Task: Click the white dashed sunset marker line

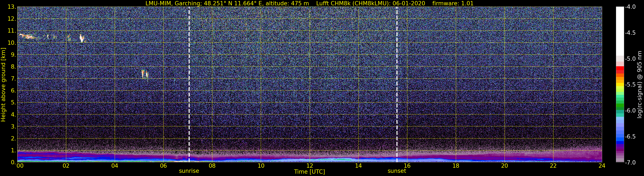Action: (397, 85)
